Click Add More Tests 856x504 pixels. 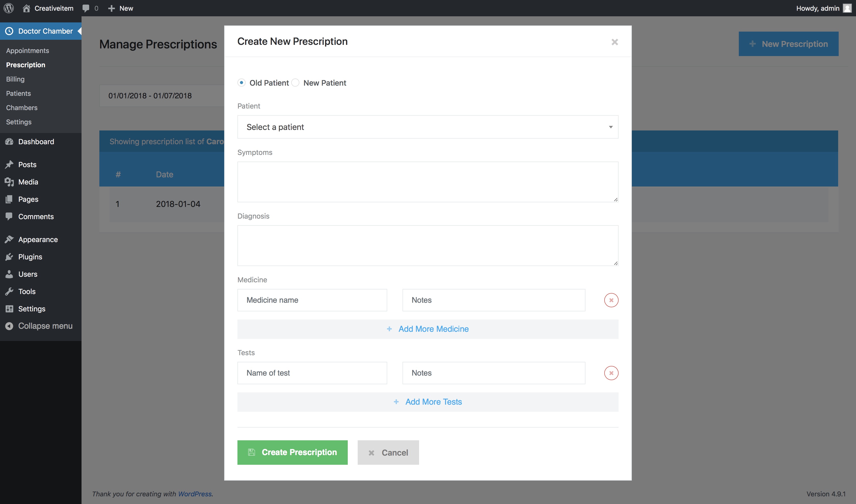click(428, 402)
